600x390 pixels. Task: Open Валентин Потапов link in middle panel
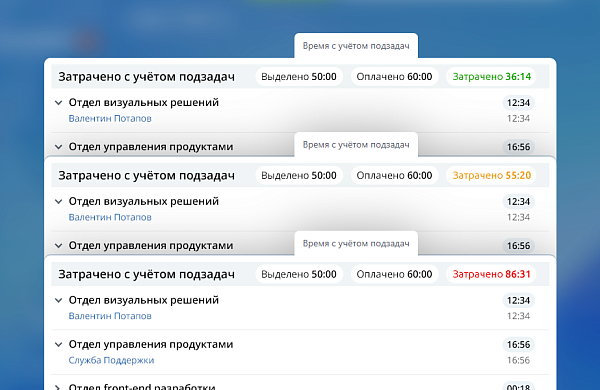tap(110, 217)
